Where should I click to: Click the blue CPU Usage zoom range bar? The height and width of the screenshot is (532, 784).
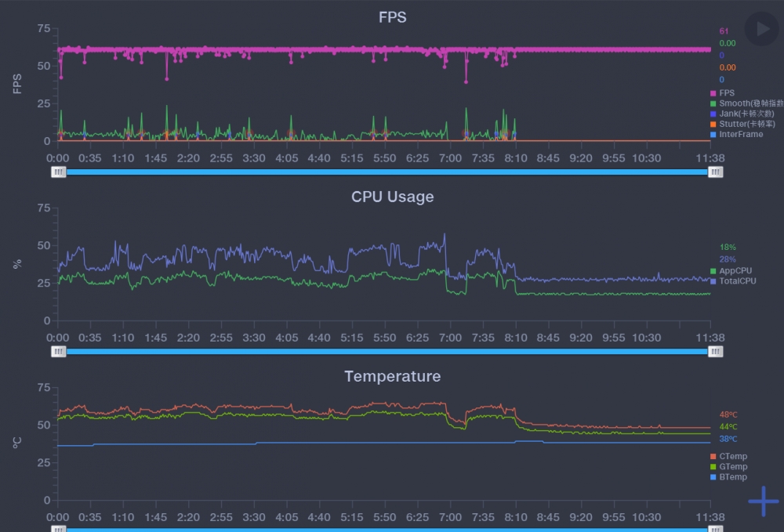point(387,352)
